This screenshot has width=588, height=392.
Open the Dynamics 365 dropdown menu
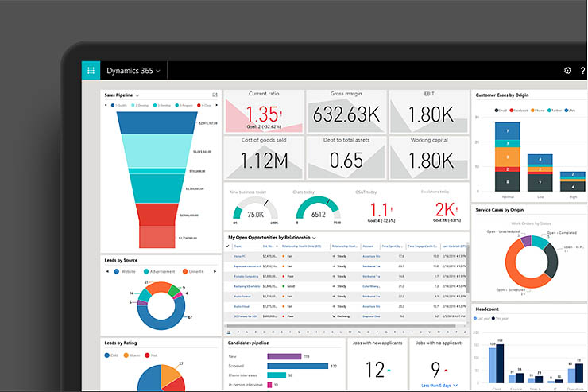pyautogui.click(x=133, y=71)
